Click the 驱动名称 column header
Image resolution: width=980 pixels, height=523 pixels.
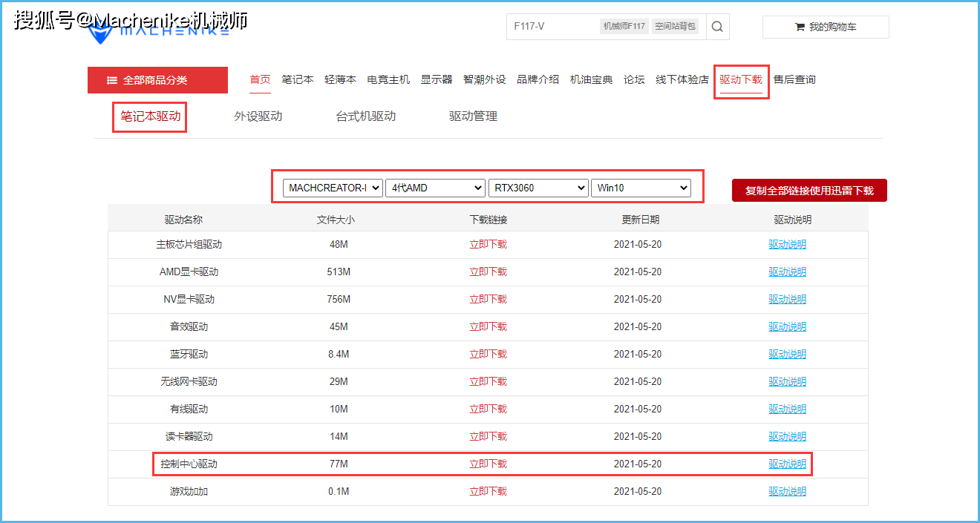click(x=183, y=220)
